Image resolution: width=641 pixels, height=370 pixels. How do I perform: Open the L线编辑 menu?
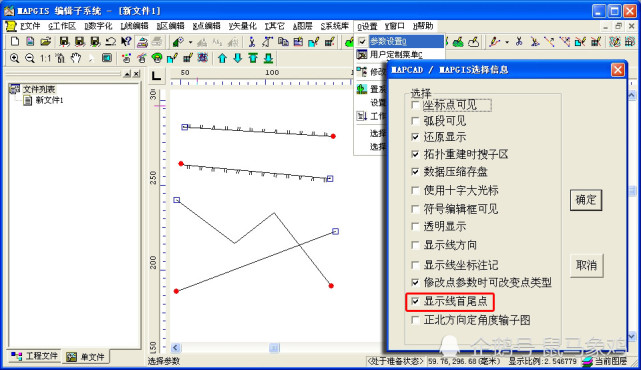click(134, 26)
